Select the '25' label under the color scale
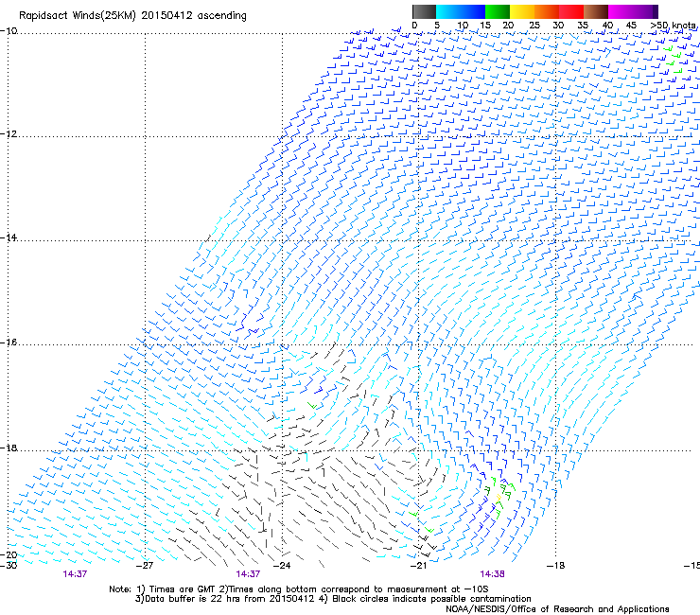This screenshot has width=700, height=615. 534,26
